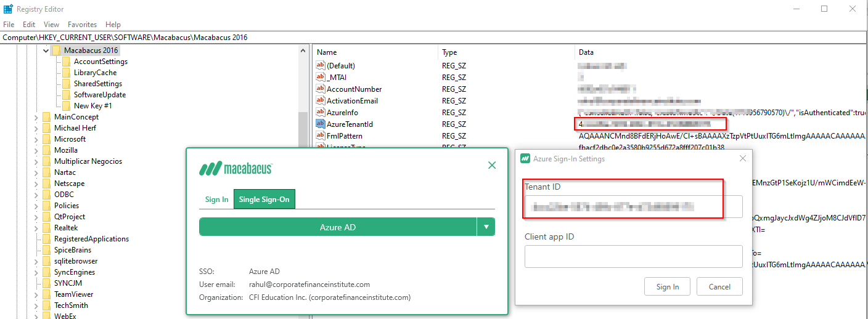Select the ActivationEmail value name

click(352, 100)
